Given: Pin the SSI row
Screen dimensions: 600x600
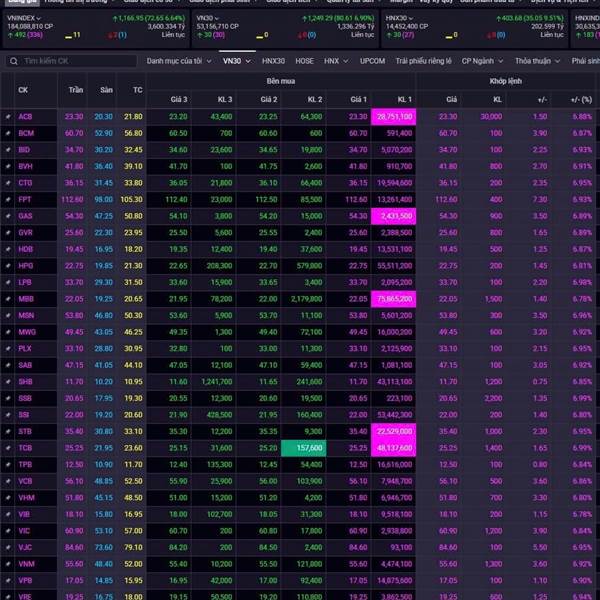Looking at the screenshot, I should [8, 415].
